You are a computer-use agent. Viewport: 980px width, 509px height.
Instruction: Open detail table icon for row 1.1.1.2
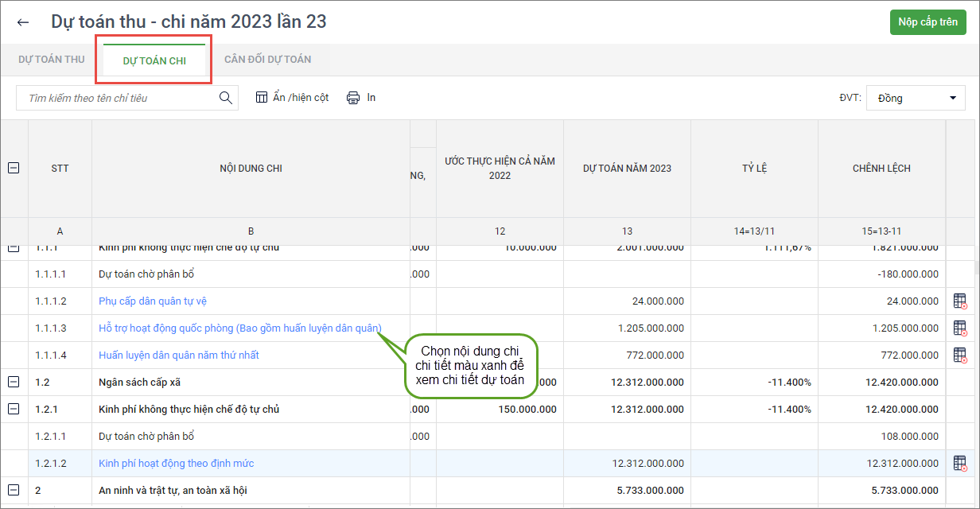(960, 301)
